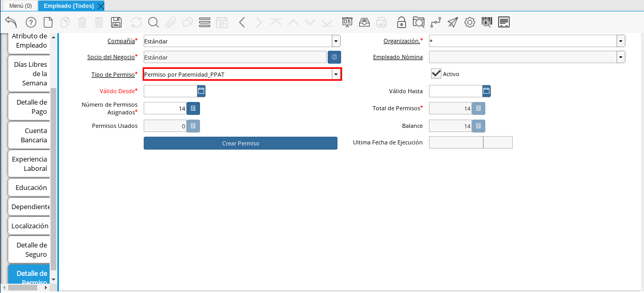Open calculator next to Balance field
644x293 pixels.
tap(479, 126)
